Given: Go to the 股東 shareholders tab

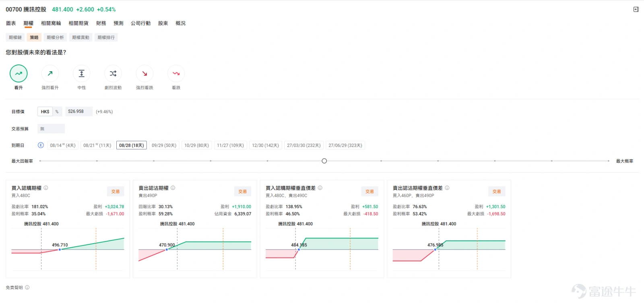Looking at the screenshot, I should 163,23.
